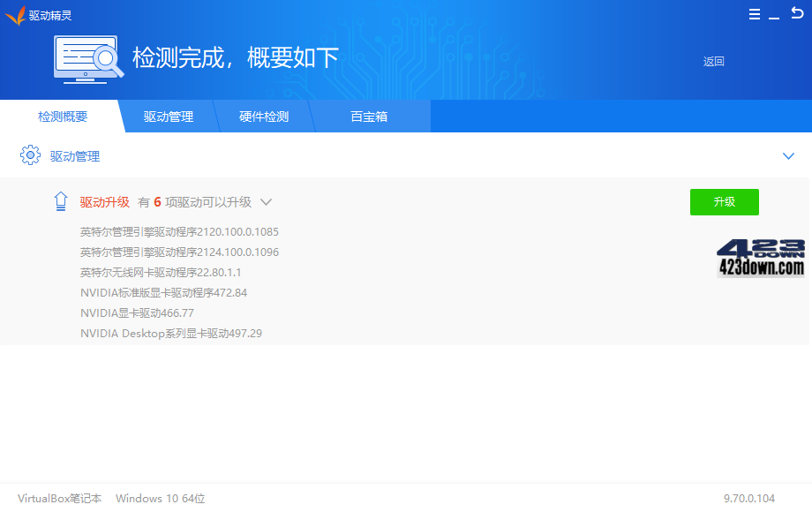Collapse the 驱动管理 section chevron
The height and width of the screenshot is (512, 812).
788,155
